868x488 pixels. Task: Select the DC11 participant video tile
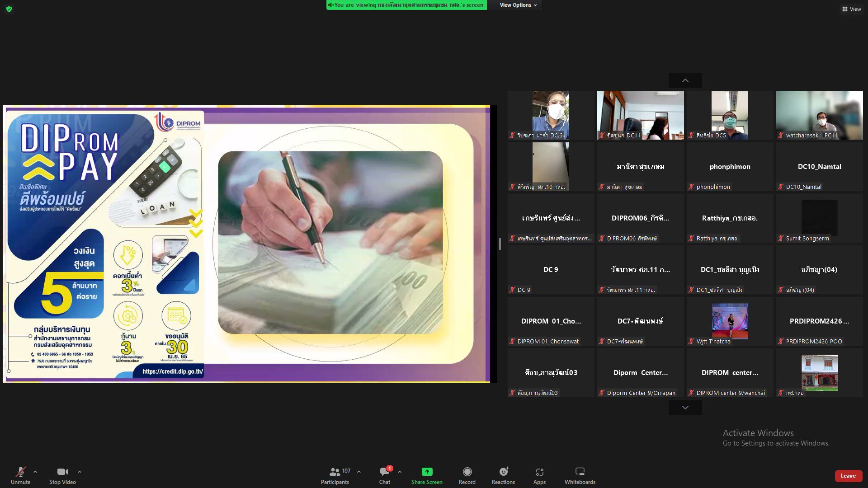(x=640, y=115)
